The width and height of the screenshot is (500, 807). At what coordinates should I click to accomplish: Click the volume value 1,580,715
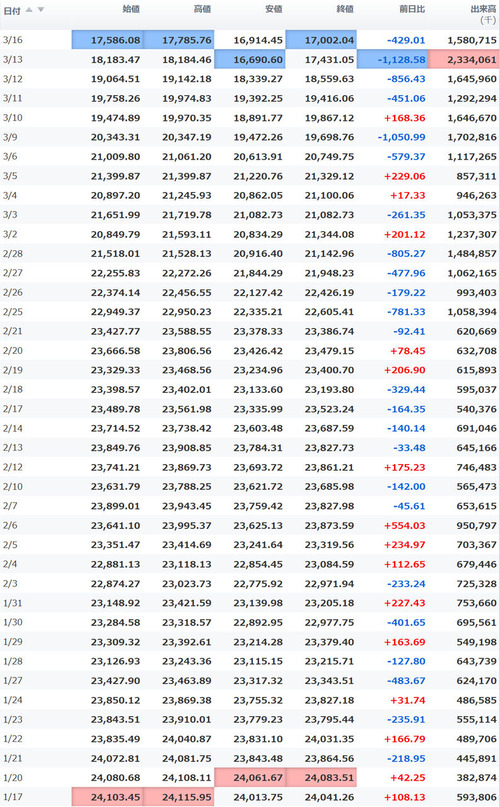click(x=472, y=40)
